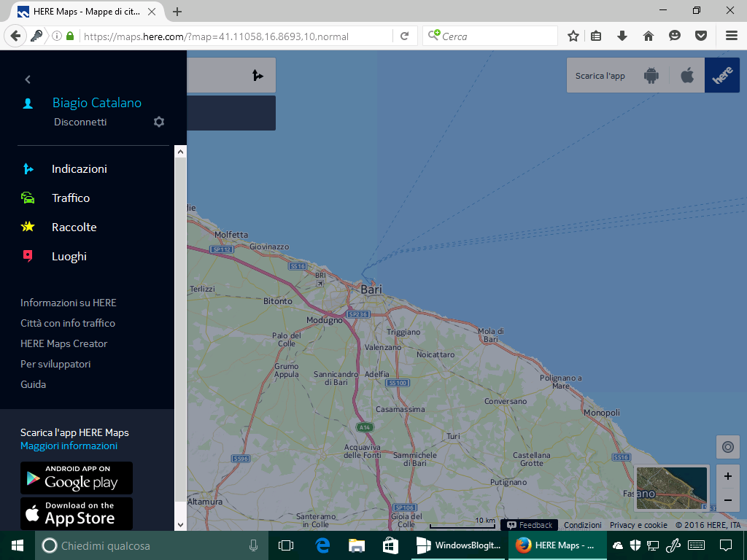Launch Microsoft Edge from taskbar
Screen dimensions: 747x560
[x=322, y=545]
